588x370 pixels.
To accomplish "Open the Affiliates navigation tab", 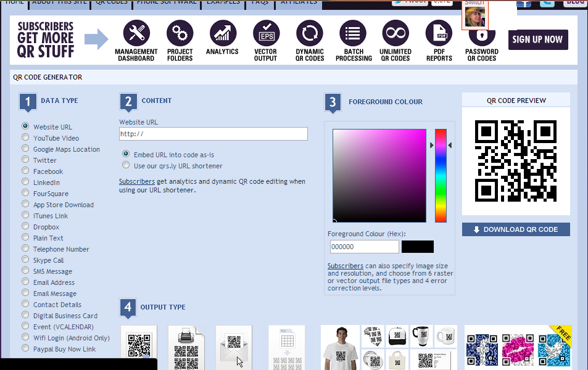I will click(299, 3).
